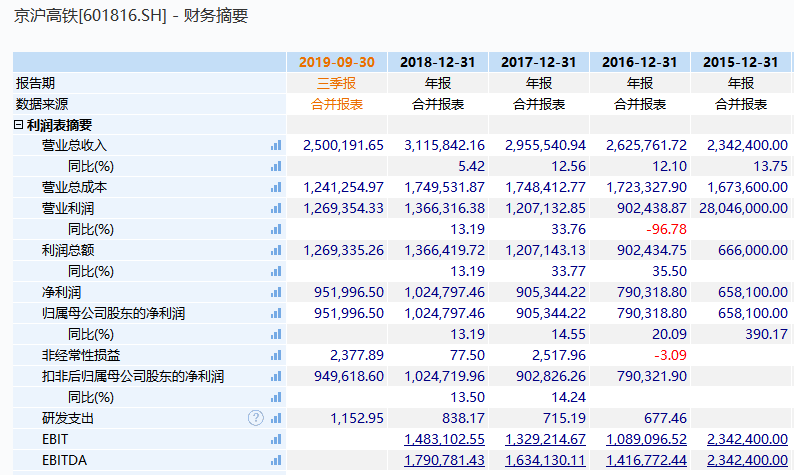
Task: Click chart icon for 同比(%) under 营业利润
Action: pos(276,229)
